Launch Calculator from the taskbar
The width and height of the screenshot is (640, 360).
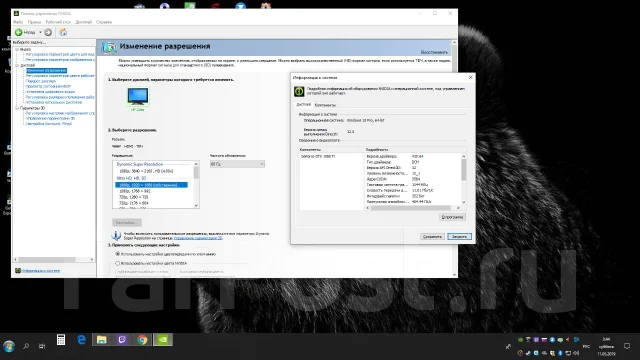pyautogui.click(x=61, y=340)
